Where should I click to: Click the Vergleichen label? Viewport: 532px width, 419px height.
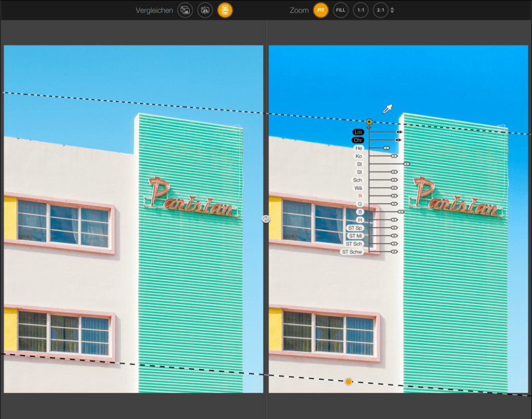click(x=154, y=10)
